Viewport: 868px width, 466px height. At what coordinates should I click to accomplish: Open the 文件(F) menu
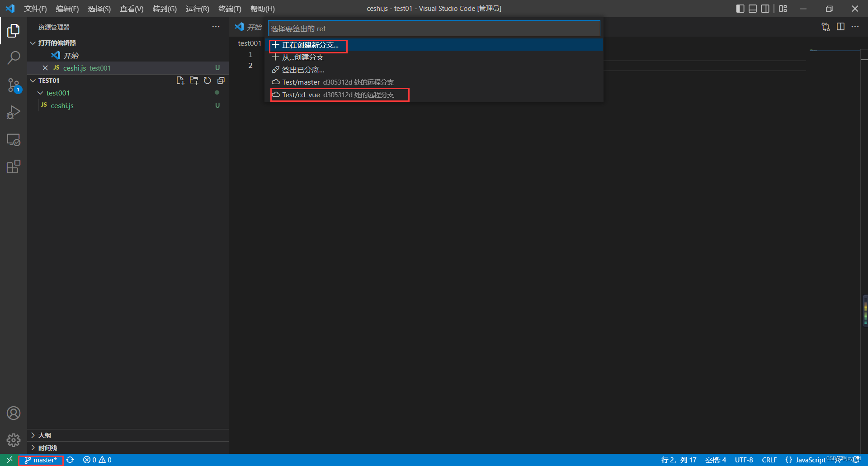(35, 9)
